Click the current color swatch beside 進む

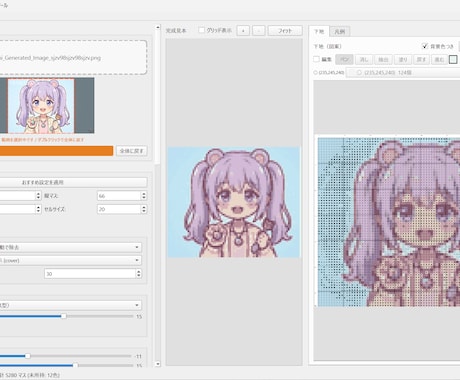453,59
